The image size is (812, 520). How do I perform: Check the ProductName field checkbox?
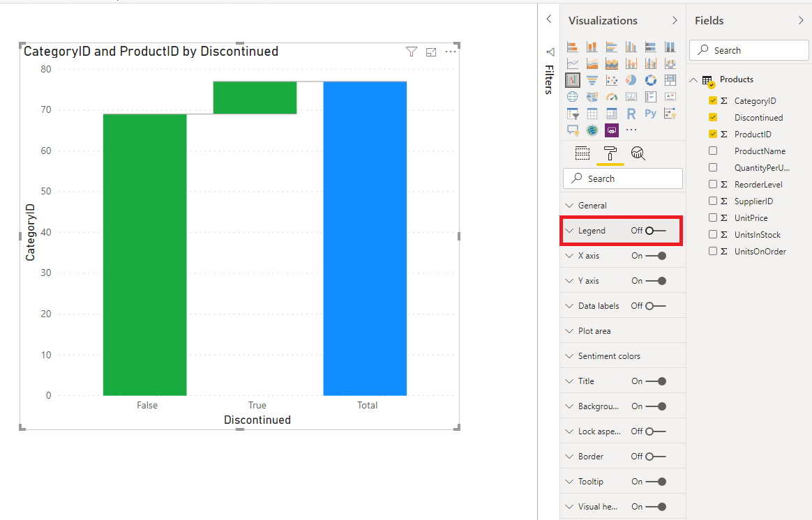coord(714,151)
